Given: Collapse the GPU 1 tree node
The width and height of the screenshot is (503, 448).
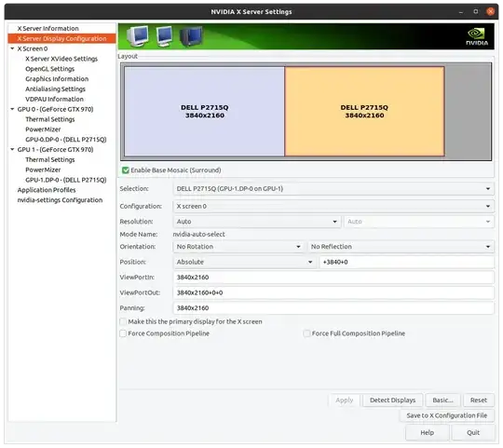Looking at the screenshot, I should pyautogui.click(x=12, y=149).
